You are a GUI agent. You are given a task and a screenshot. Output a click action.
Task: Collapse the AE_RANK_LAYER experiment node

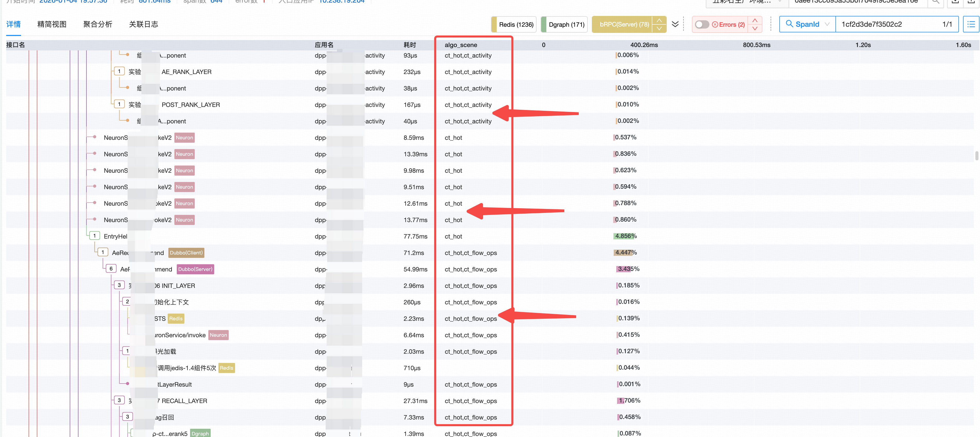pyautogui.click(x=119, y=71)
